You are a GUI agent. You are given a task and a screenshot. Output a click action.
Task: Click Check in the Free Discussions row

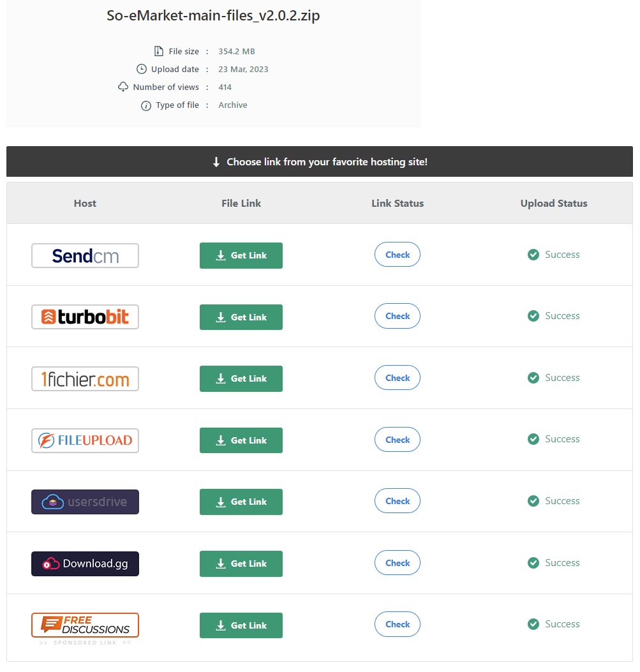point(398,624)
